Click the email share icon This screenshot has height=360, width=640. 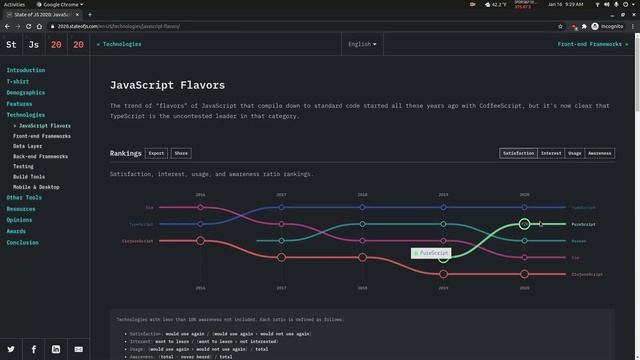tap(78, 349)
